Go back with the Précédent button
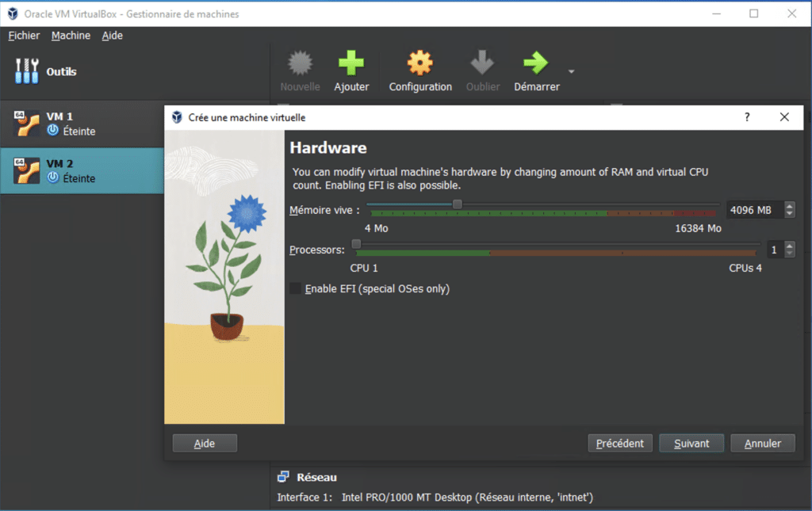Image resolution: width=812 pixels, height=511 pixels. [x=620, y=443]
